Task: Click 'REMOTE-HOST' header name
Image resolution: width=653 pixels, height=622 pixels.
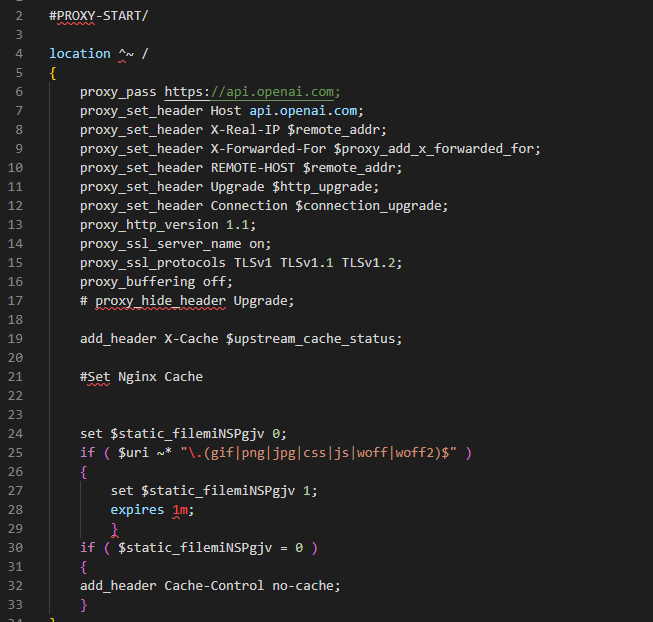Action: coord(252,168)
